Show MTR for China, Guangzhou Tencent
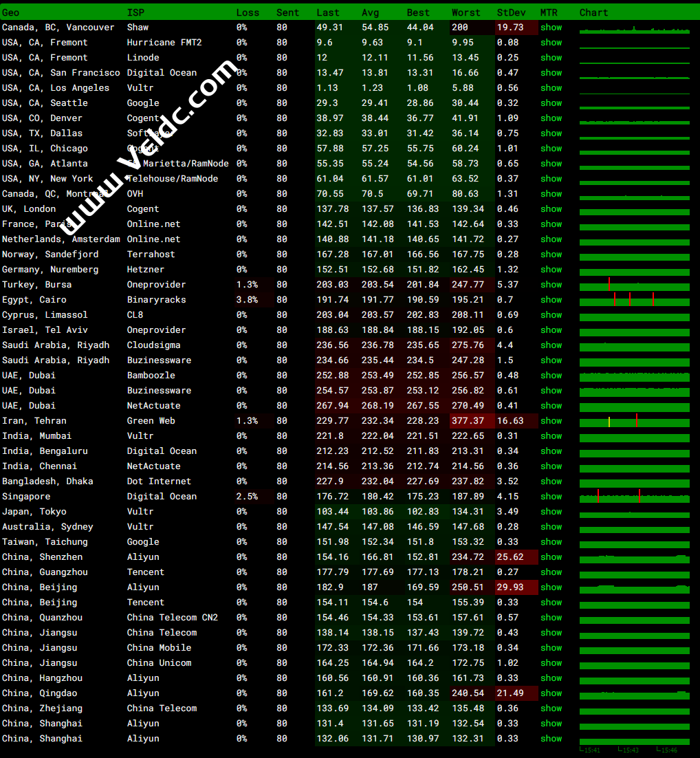The height and width of the screenshot is (758, 700). click(x=551, y=572)
